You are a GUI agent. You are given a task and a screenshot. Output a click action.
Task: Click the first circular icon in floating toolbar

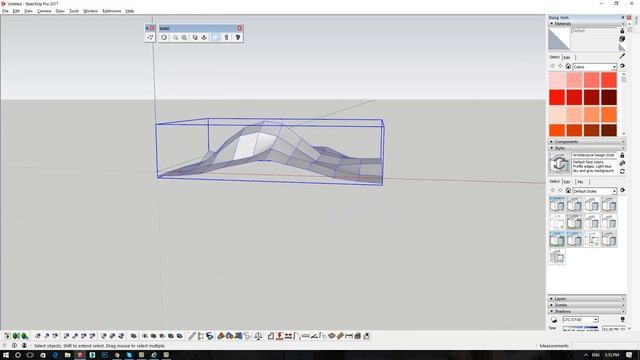point(164,37)
